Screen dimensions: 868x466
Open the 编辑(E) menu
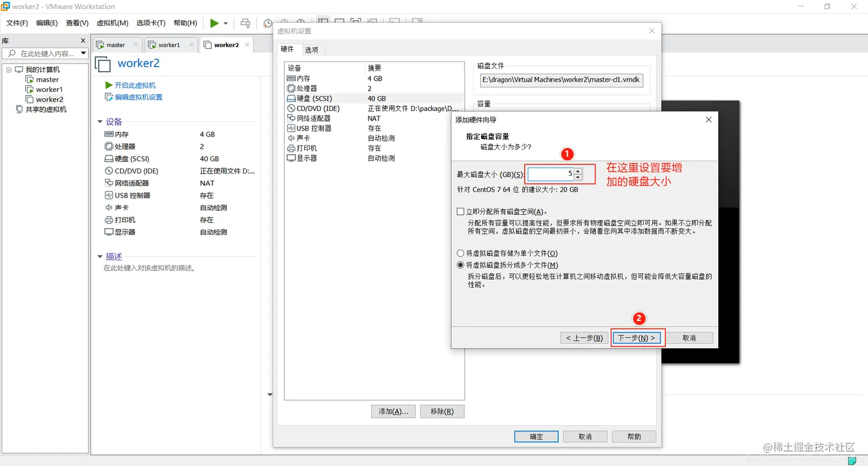(x=47, y=23)
